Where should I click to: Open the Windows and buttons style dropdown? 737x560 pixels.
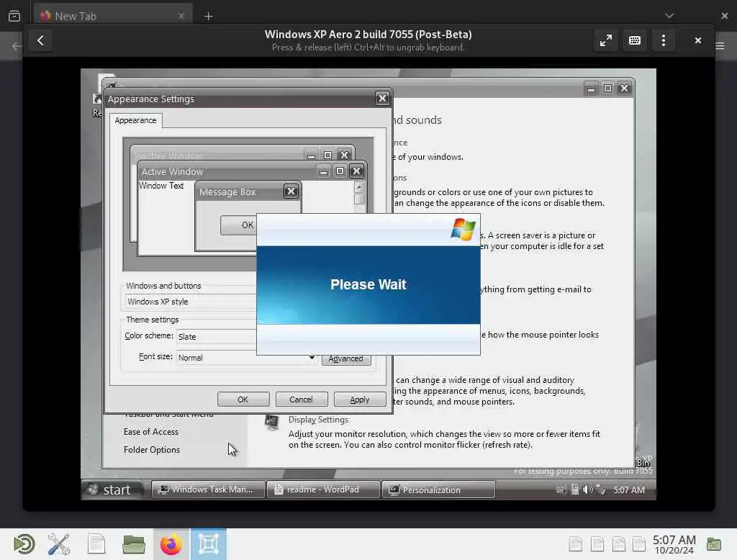click(190, 302)
